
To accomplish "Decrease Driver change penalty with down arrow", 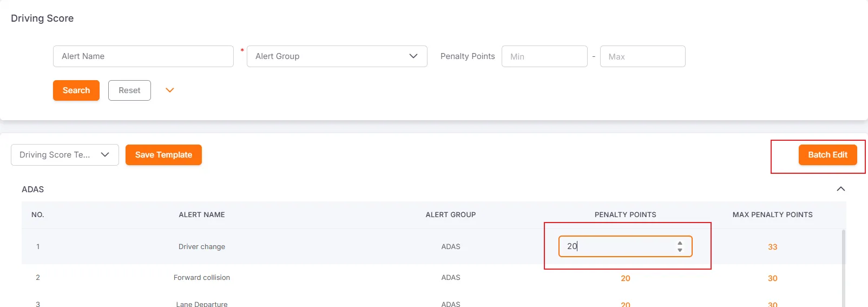I will pos(680,250).
